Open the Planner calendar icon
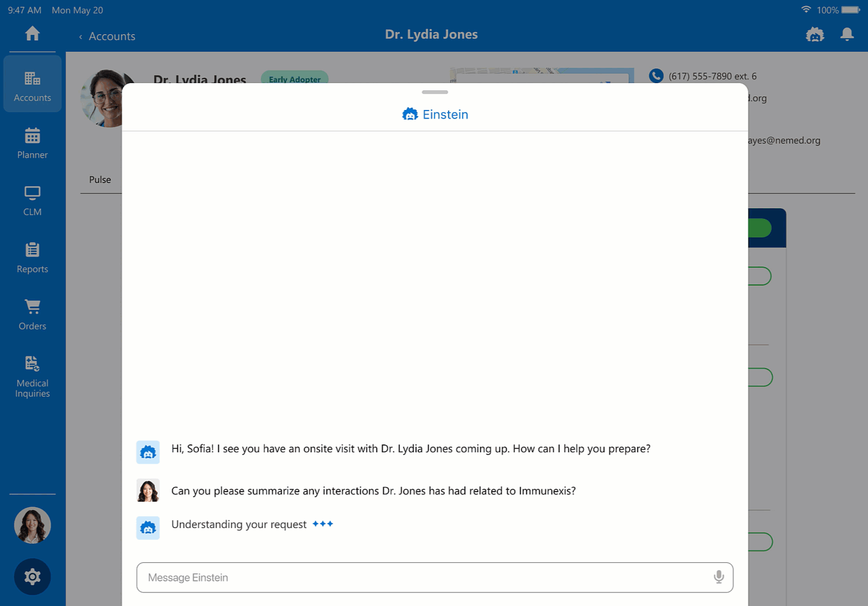The image size is (868, 606). (x=33, y=136)
